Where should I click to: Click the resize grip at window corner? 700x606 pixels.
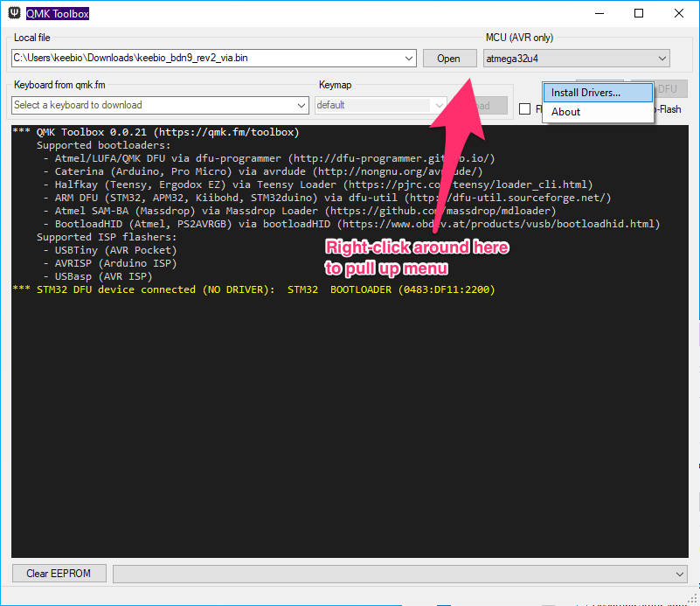(x=693, y=599)
